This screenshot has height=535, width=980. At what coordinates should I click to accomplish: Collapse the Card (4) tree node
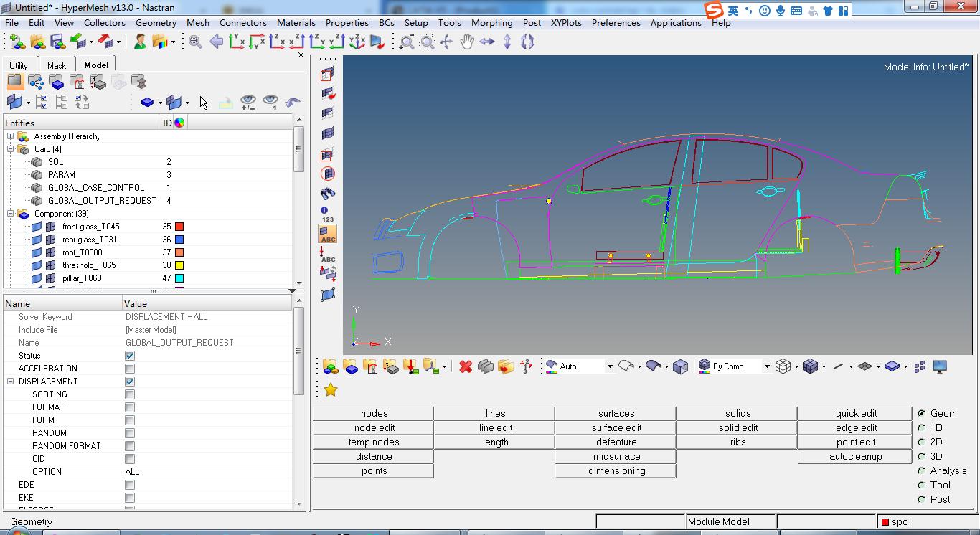(11, 149)
